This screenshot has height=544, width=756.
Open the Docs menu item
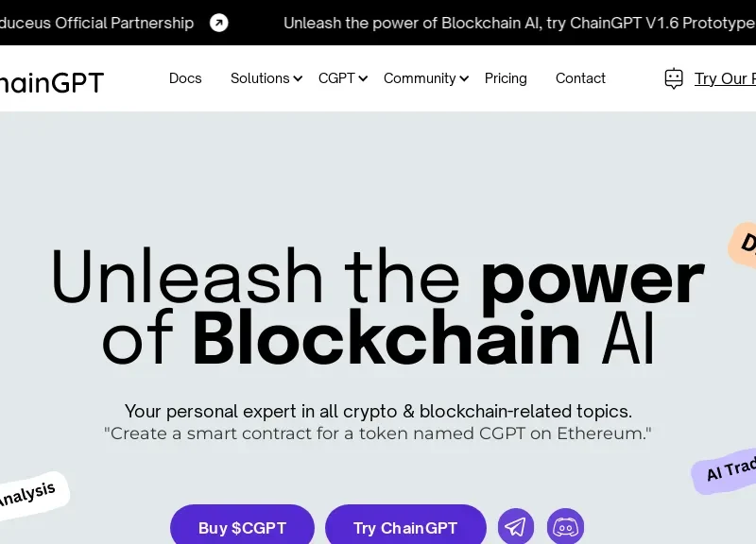point(185,78)
